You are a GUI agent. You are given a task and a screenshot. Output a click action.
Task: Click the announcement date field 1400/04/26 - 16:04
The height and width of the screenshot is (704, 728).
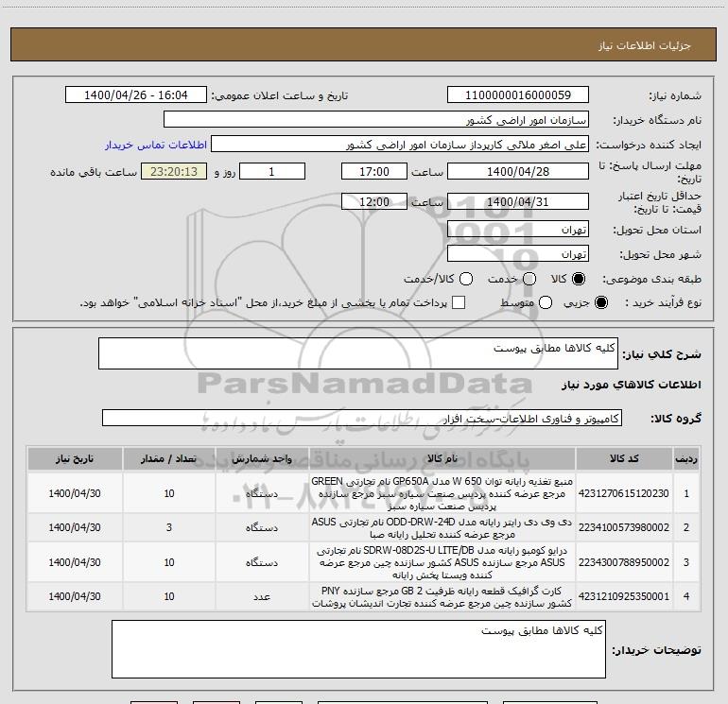pyautogui.click(x=136, y=94)
